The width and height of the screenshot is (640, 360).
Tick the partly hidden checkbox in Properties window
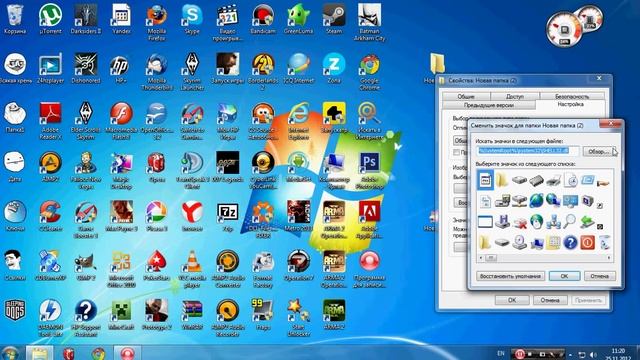(456, 153)
